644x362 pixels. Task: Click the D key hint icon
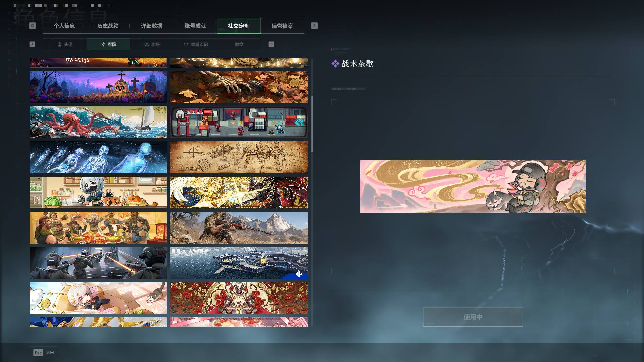coord(271,44)
